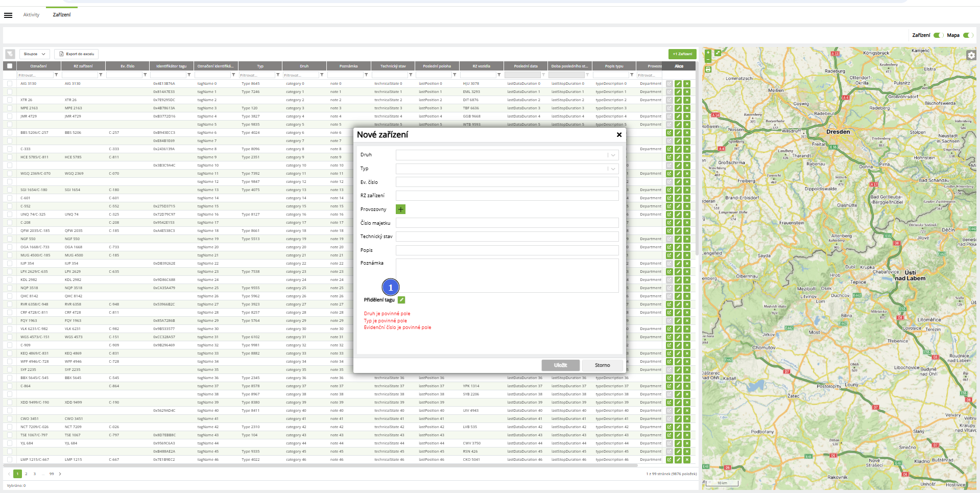Open the Sloupce columns dropdown
The height and width of the screenshot is (493, 980).
35,54
